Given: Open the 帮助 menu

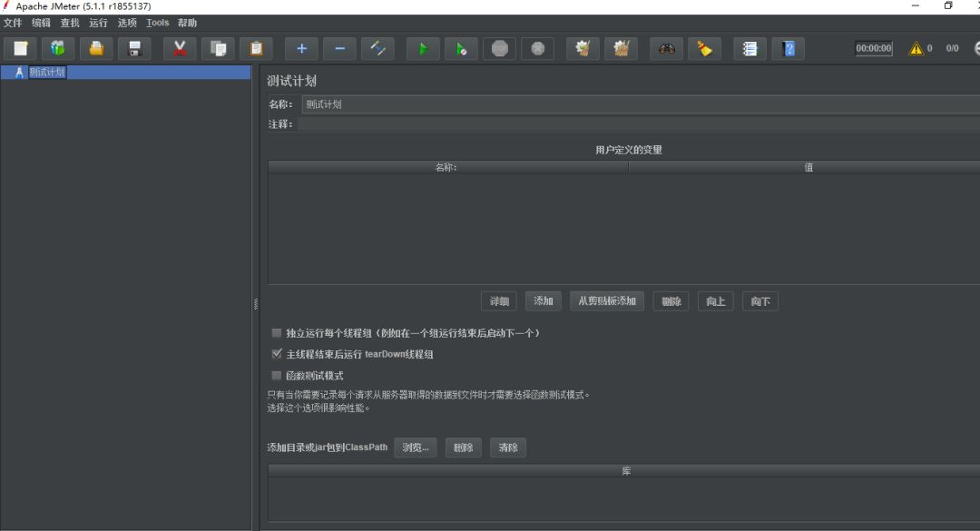Looking at the screenshot, I should 187,23.
